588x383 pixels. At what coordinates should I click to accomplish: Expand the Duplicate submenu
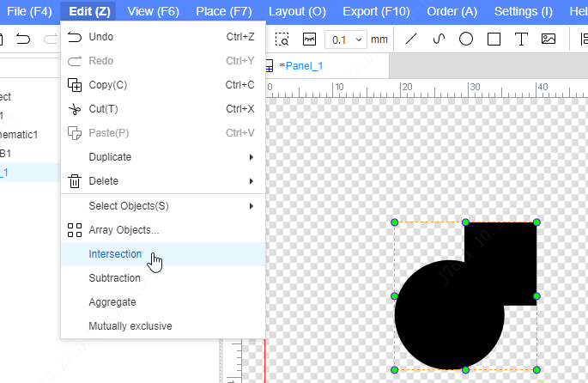[x=163, y=157]
